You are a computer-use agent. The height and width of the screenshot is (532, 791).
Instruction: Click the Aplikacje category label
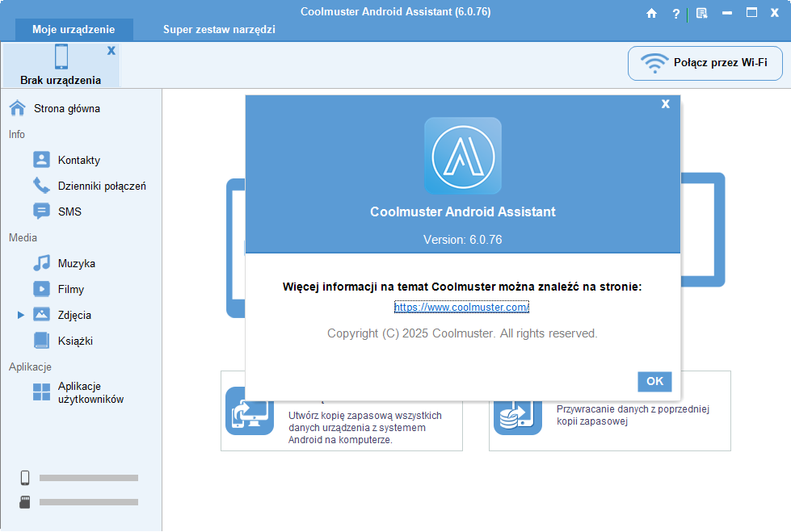[x=30, y=367]
